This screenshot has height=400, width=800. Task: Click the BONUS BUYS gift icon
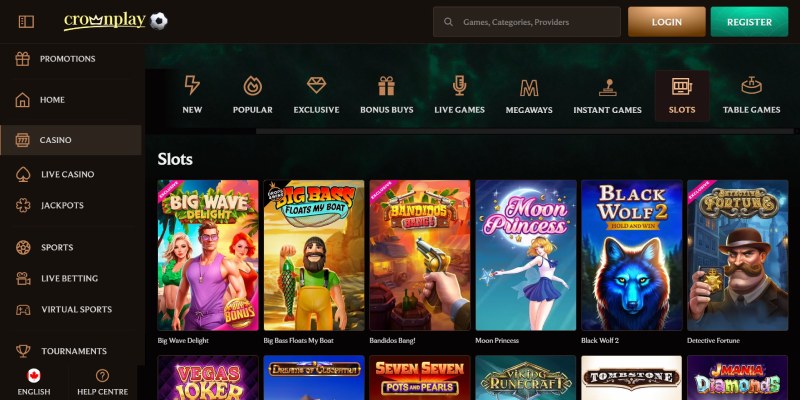pos(387,86)
